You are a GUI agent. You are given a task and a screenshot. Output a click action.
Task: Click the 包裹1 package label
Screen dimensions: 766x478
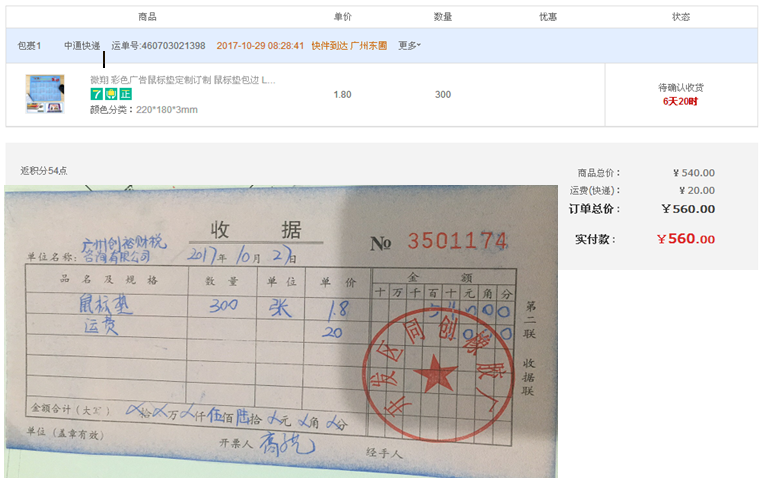pos(30,46)
